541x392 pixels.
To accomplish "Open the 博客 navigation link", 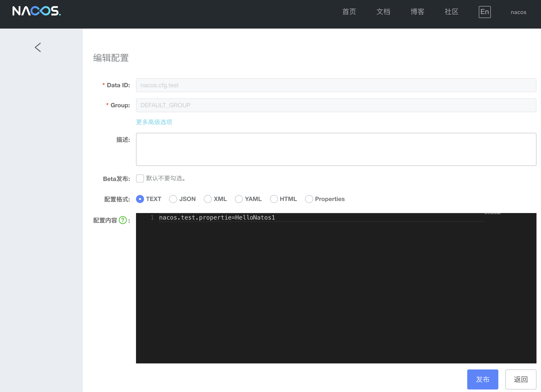I will [x=417, y=12].
